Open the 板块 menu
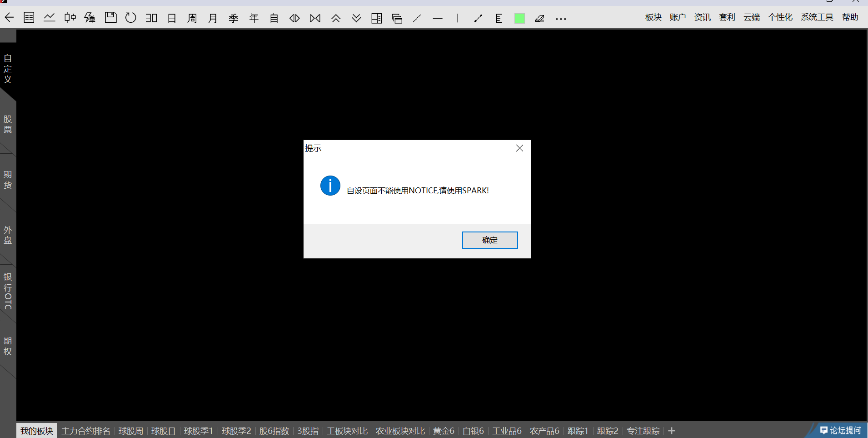The width and height of the screenshot is (868, 438). click(653, 17)
